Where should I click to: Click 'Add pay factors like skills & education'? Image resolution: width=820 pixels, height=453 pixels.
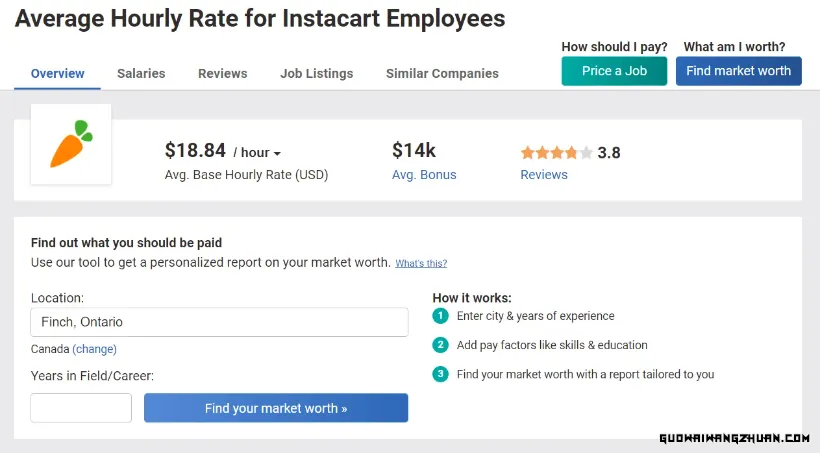tap(552, 345)
